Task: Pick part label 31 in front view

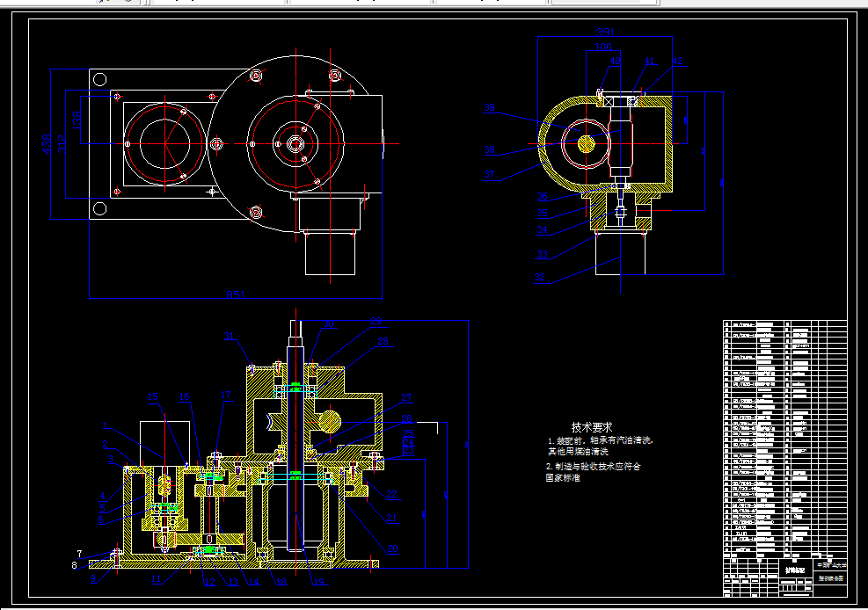Action: coord(230,337)
